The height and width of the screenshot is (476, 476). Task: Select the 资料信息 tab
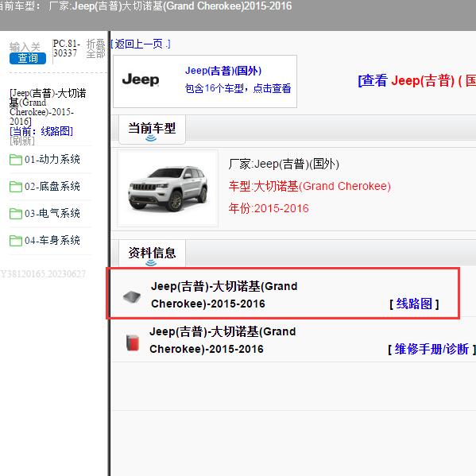tap(152, 253)
